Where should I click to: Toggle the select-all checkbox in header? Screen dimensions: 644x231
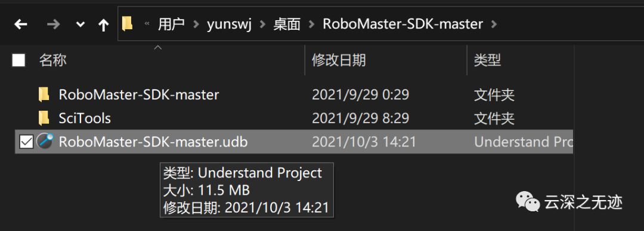click(18, 60)
